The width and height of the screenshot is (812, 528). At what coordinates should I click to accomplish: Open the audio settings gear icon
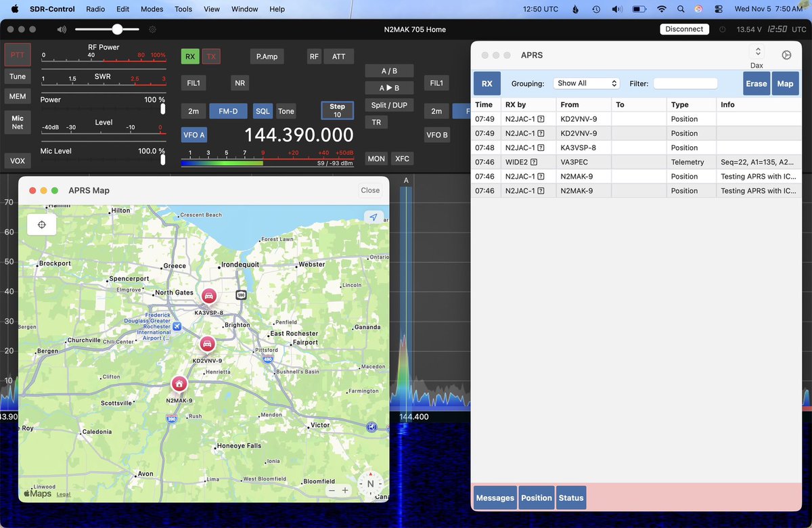[152, 29]
